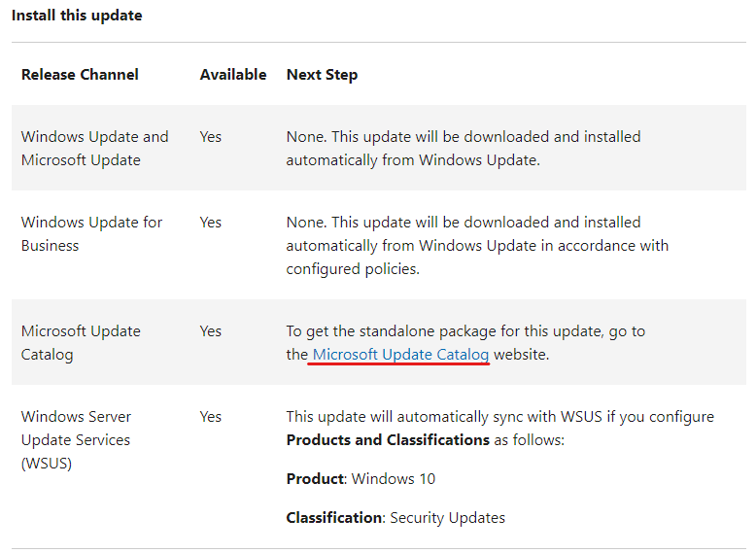Select the "Classification: Security Updates" line
Screen dimensions: 756x553
click(395, 518)
